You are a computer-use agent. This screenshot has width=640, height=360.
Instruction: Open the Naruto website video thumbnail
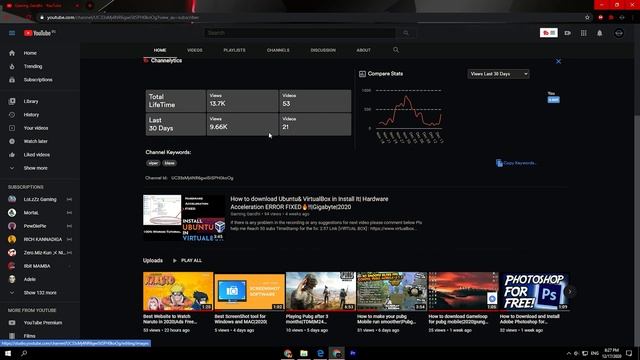(x=178, y=291)
